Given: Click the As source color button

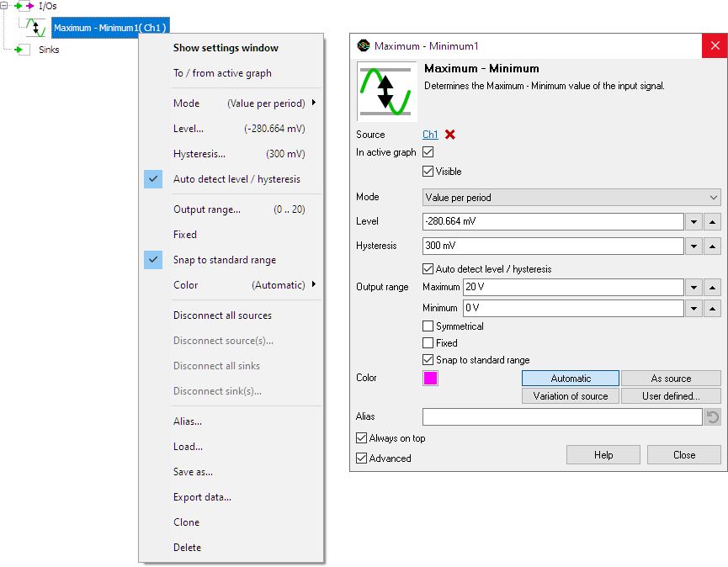Looking at the screenshot, I should pos(671,379).
